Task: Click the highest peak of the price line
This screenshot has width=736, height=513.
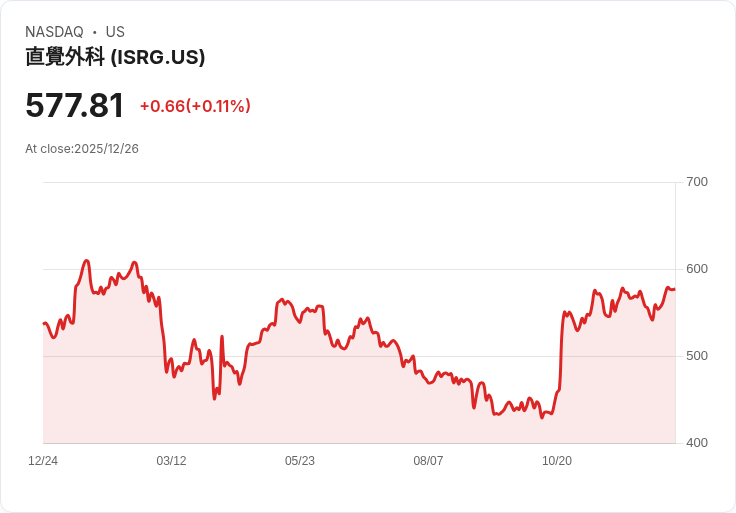Action: point(87,261)
